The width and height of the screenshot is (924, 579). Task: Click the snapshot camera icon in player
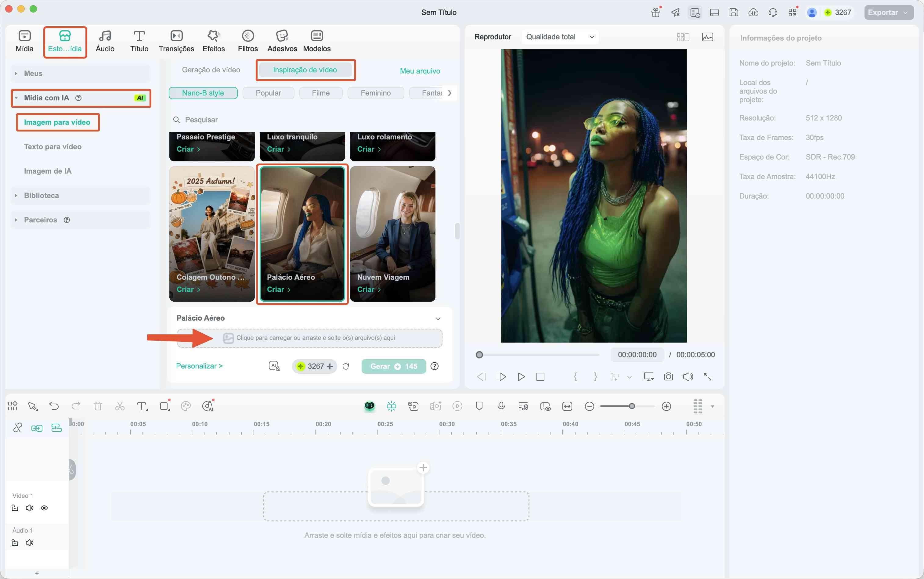pos(668,377)
